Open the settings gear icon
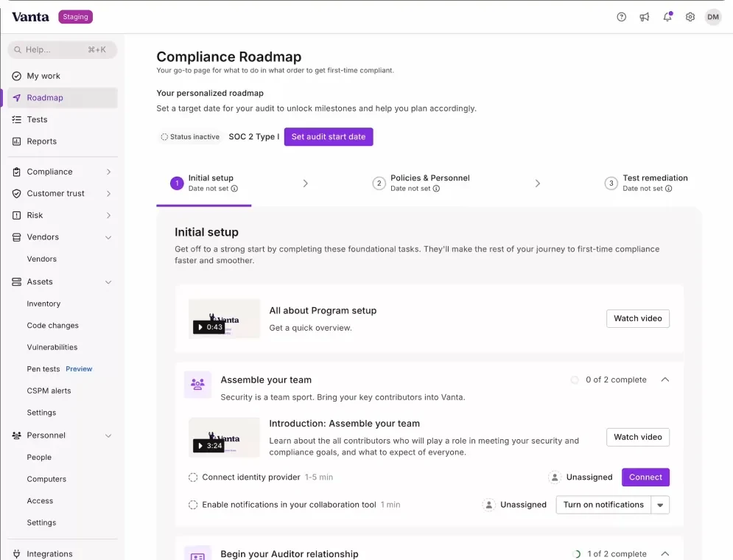This screenshot has height=560, width=733. click(690, 17)
